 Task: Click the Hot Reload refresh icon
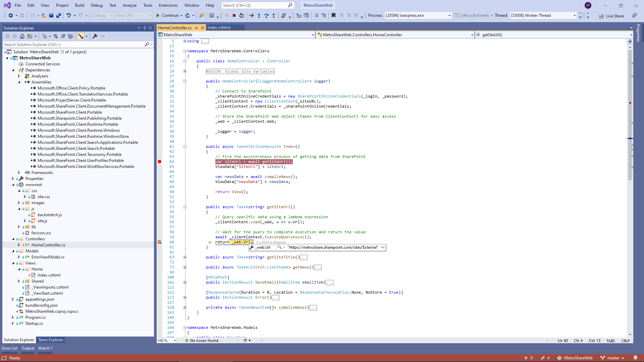(x=187, y=15)
